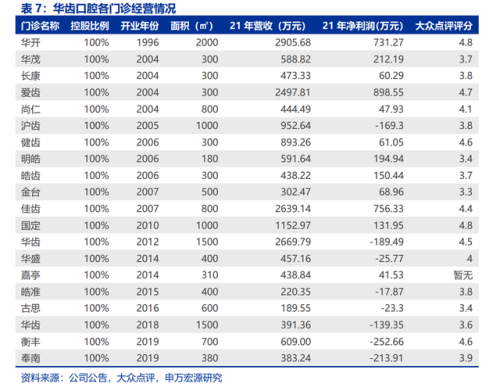The width and height of the screenshot is (500, 391).
Task: Click the 暂无 rating cell for 嘉亭
Action: coord(463,275)
